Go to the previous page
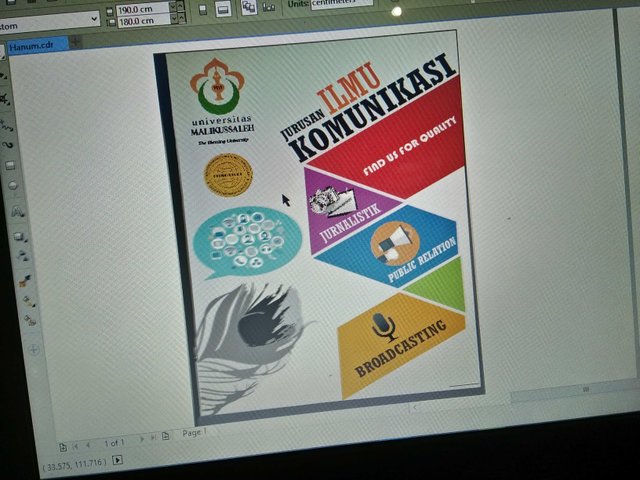The height and width of the screenshot is (480, 640). pyautogui.click(x=88, y=445)
